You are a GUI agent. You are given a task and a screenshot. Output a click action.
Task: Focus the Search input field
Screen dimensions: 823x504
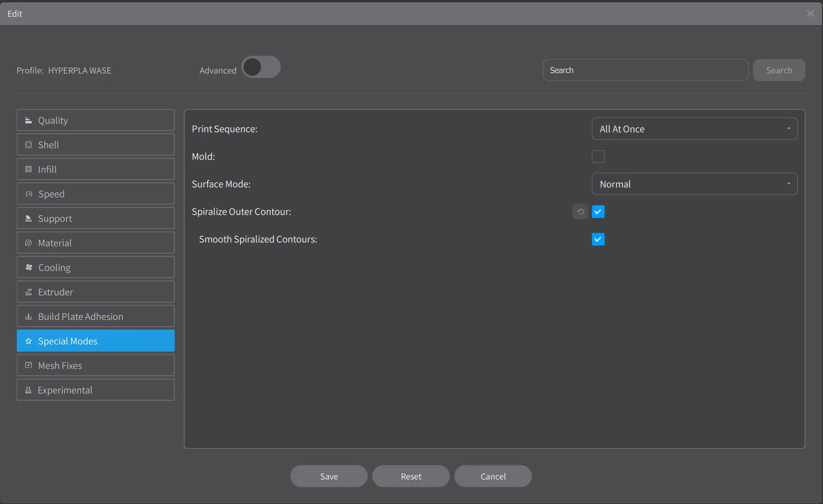click(x=645, y=70)
